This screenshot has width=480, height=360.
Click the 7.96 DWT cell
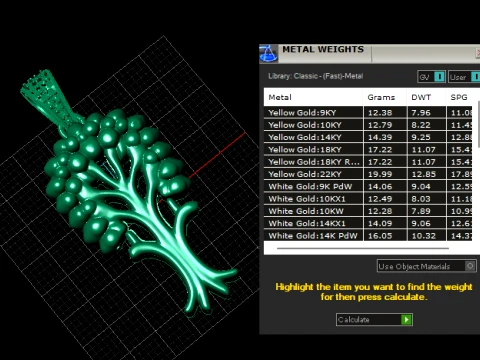426,113
